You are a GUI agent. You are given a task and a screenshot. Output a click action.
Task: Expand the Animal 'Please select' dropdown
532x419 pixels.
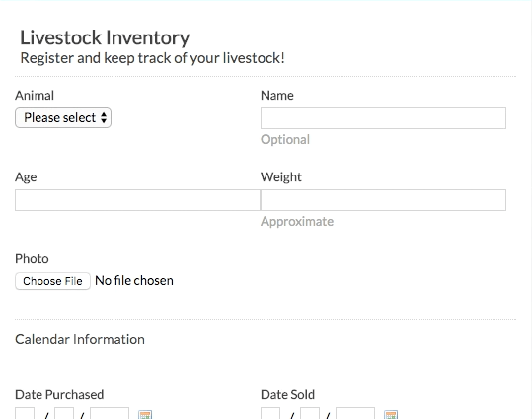pos(63,118)
